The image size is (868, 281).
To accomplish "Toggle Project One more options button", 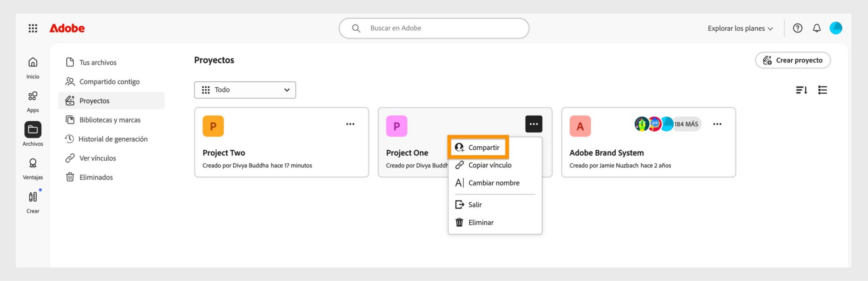I will 534,124.
